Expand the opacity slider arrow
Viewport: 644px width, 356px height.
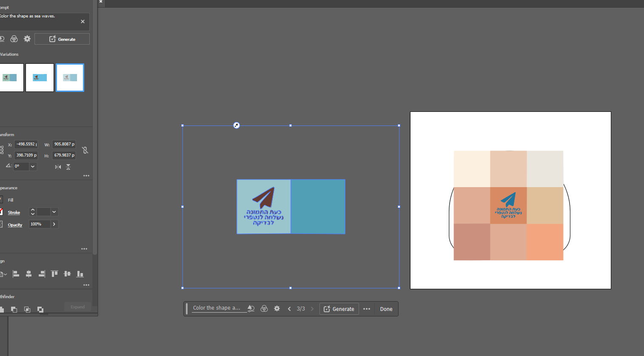tap(54, 224)
